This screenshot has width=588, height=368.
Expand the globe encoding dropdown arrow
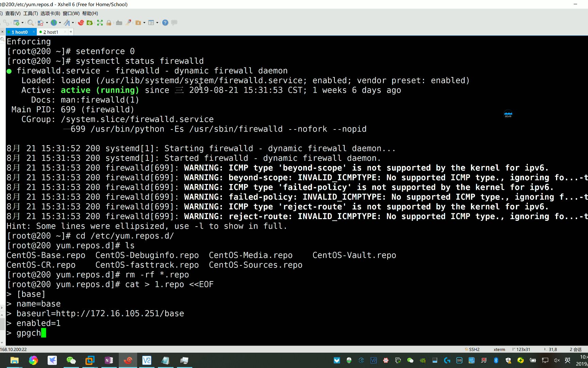tap(60, 23)
